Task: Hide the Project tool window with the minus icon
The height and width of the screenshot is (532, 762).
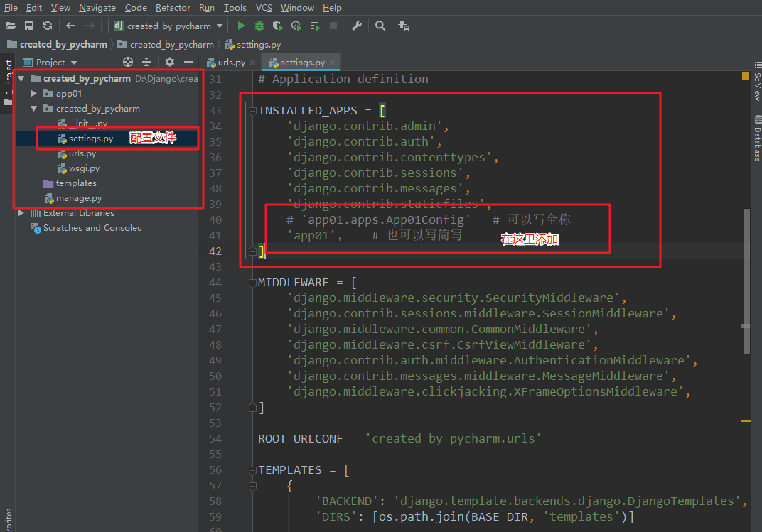Action: (x=187, y=63)
